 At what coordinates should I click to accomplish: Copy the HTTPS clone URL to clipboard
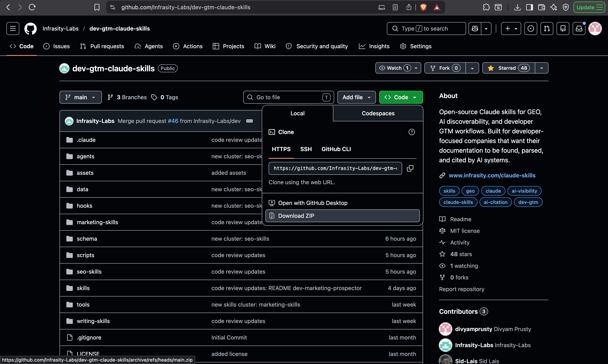410,168
